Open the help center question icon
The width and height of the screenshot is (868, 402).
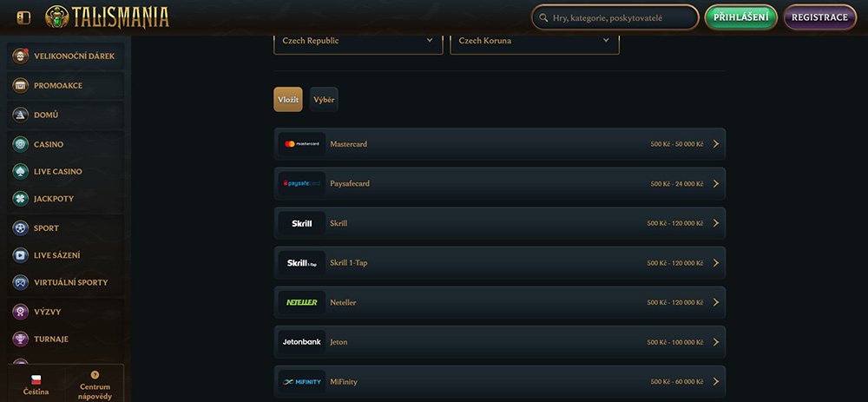95,375
